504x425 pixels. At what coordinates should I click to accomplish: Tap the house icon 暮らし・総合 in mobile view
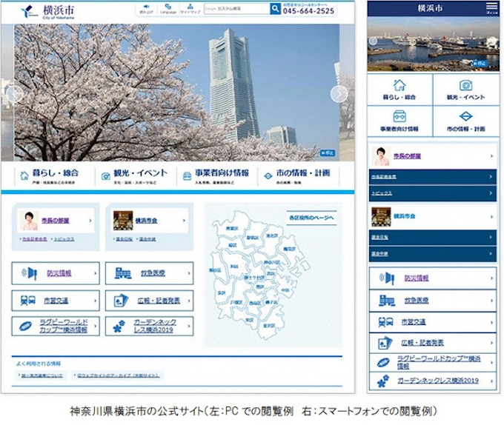[399, 90]
